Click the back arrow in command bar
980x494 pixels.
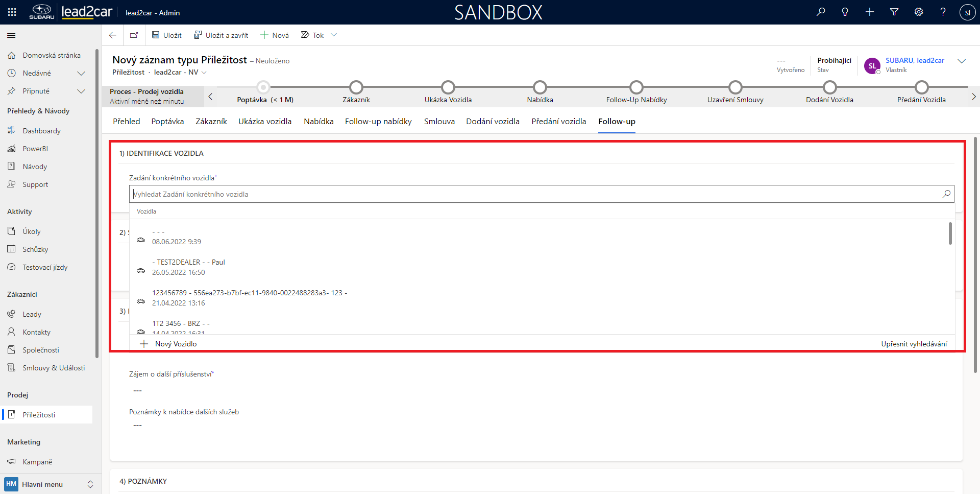(113, 35)
